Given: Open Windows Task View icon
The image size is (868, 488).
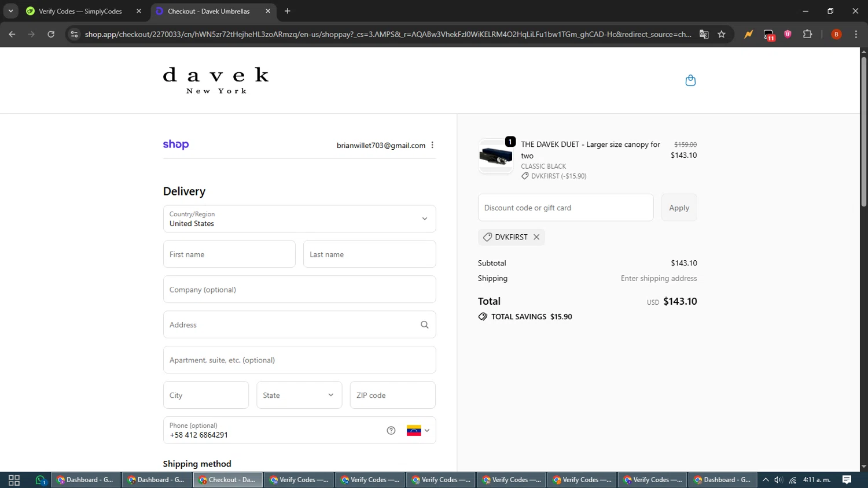Looking at the screenshot, I should (x=14, y=480).
